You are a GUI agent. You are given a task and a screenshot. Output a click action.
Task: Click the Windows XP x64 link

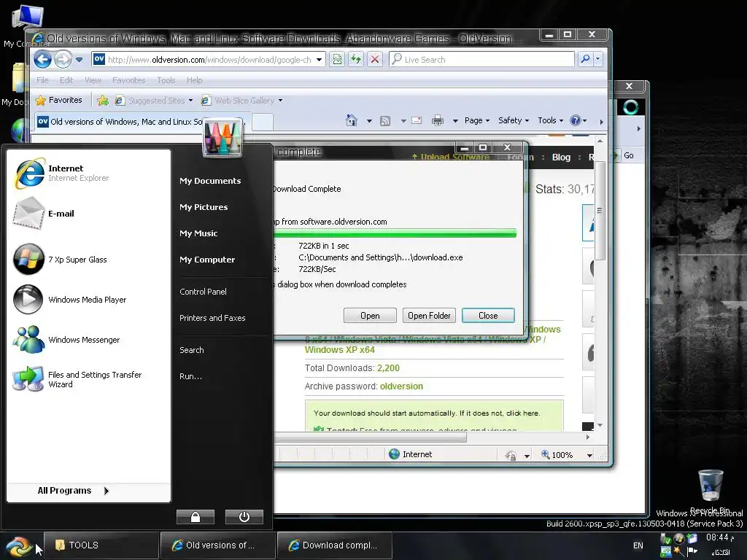coord(340,349)
